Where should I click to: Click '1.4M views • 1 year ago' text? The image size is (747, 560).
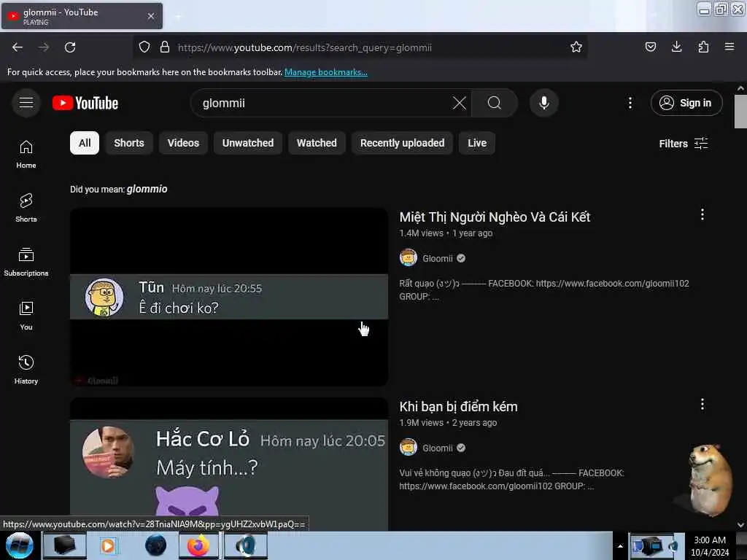pos(446,233)
